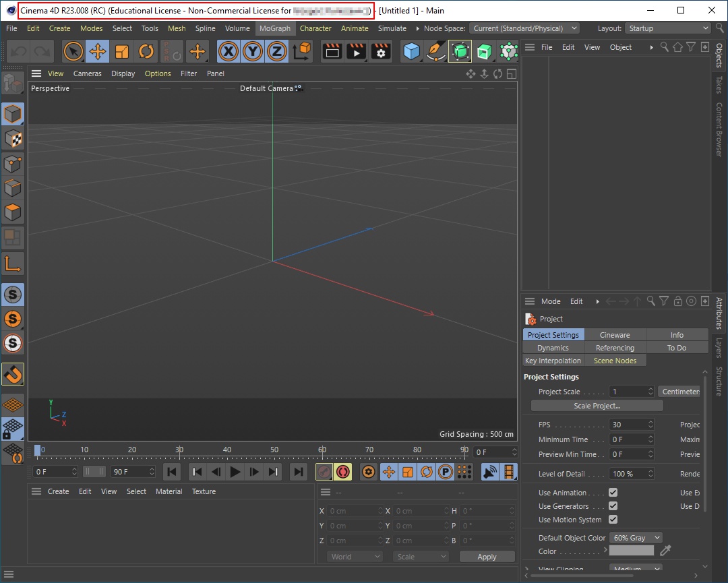Image resolution: width=728 pixels, height=583 pixels.
Task: Select the Spline Pen tool
Action: pyautogui.click(x=436, y=51)
